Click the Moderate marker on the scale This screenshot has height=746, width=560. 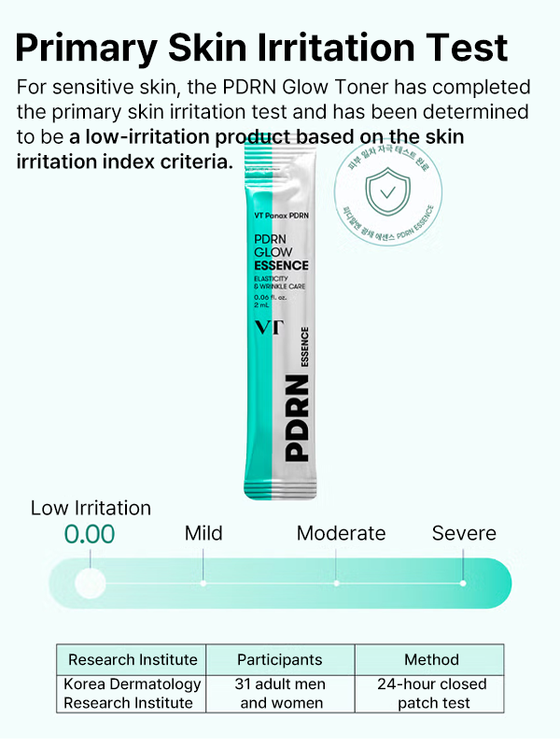click(x=337, y=583)
